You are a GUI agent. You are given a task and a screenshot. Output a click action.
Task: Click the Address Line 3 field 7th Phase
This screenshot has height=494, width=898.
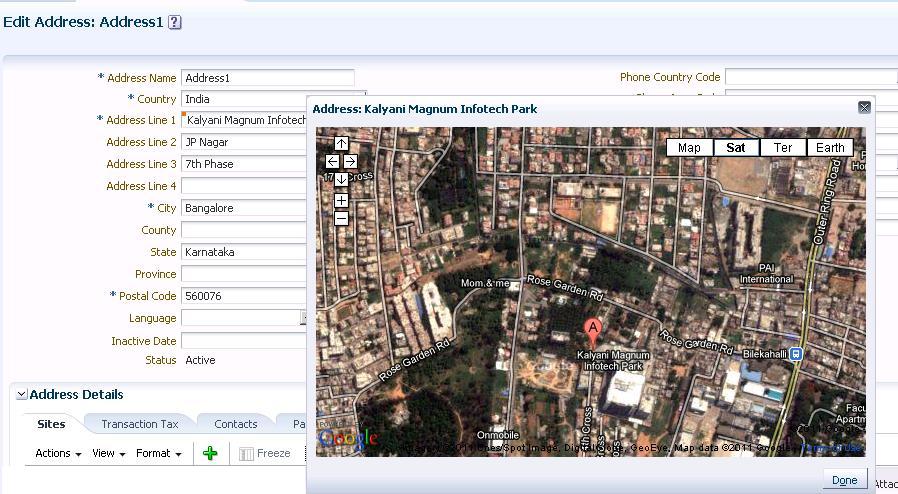244,164
